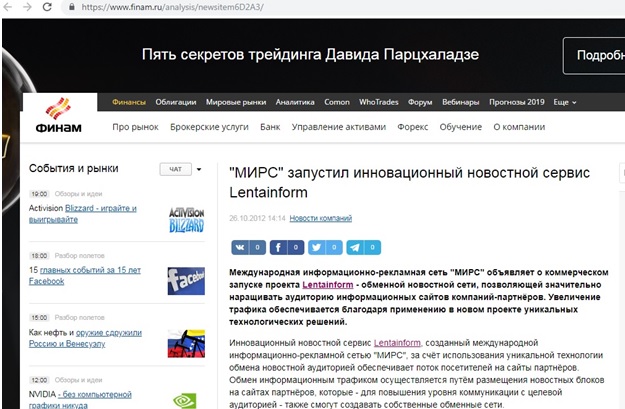Go to Управление активами section
The image size is (625, 409).
(x=339, y=127)
